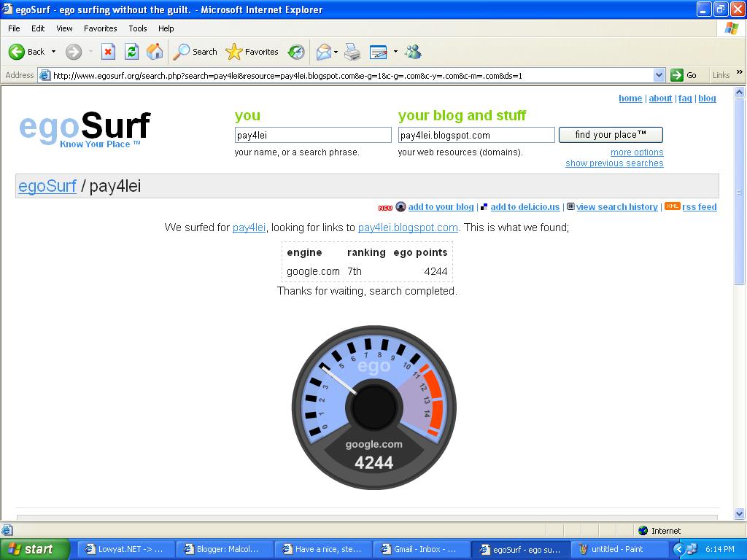Stop page loading with red X icon
The width and height of the screenshot is (747, 560).
tap(109, 52)
